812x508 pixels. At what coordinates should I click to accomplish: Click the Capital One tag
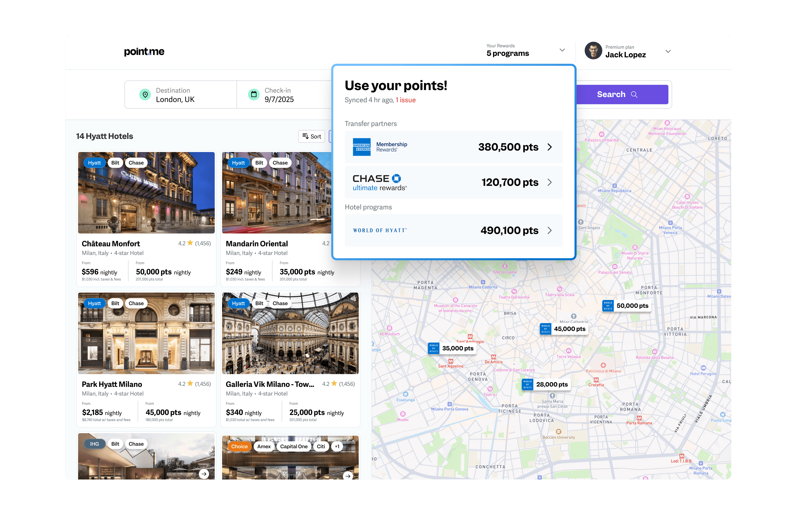294,446
